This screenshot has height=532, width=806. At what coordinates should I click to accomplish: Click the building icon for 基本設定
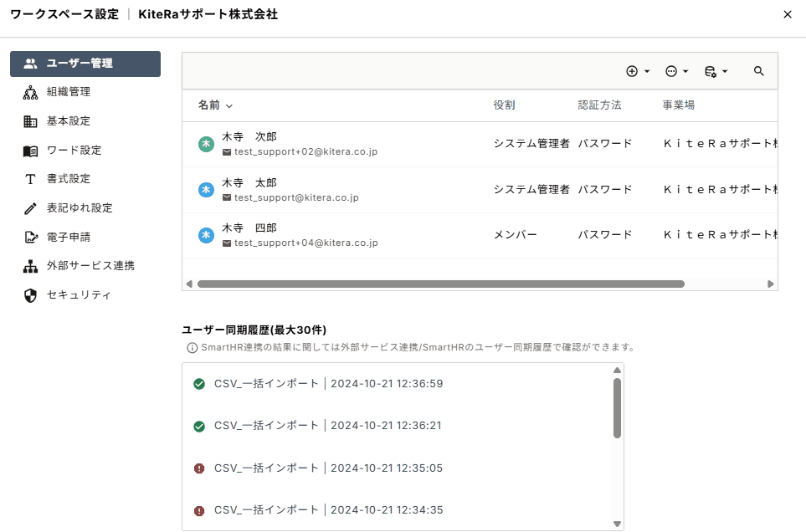[x=30, y=121]
